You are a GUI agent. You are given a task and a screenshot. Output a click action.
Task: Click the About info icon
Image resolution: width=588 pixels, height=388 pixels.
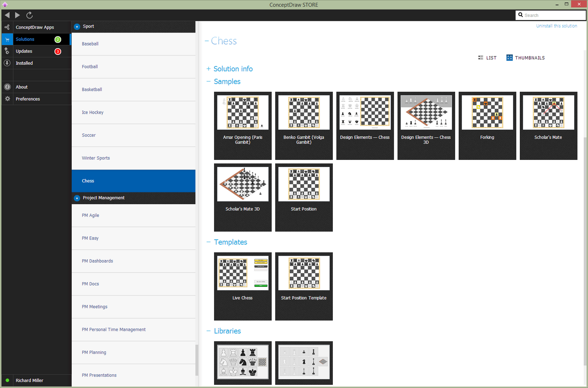7,87
